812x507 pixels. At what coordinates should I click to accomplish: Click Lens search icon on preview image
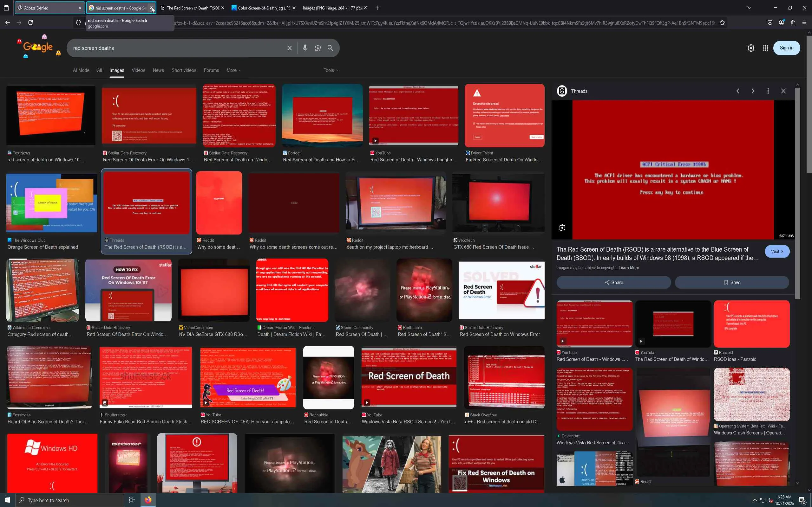(562, 228)
